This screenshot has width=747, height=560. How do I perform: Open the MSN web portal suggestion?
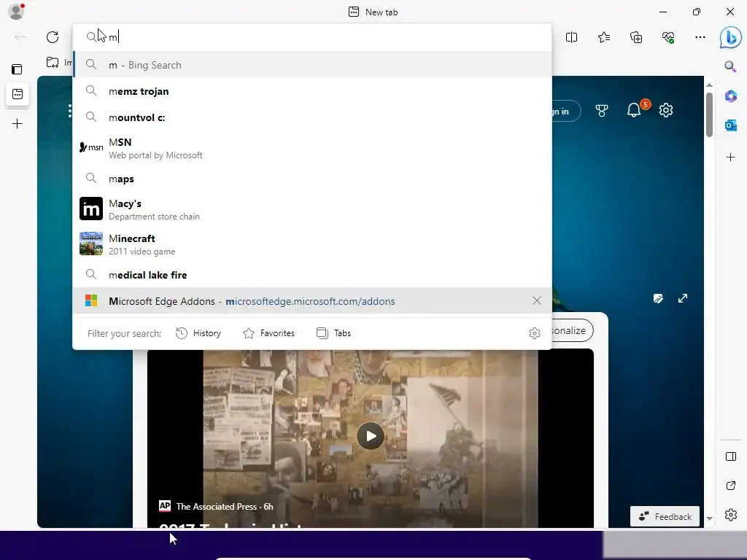click(x=312, y=148)
